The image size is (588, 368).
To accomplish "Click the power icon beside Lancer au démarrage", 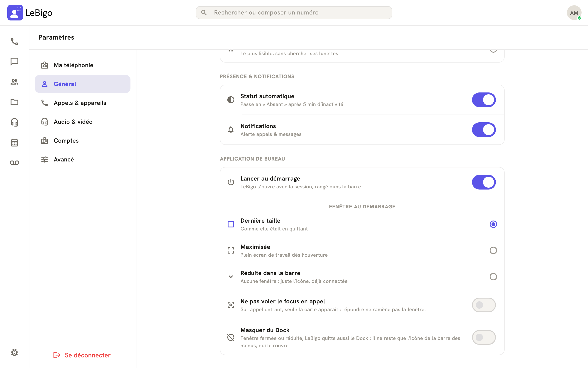I will (231, 182).
